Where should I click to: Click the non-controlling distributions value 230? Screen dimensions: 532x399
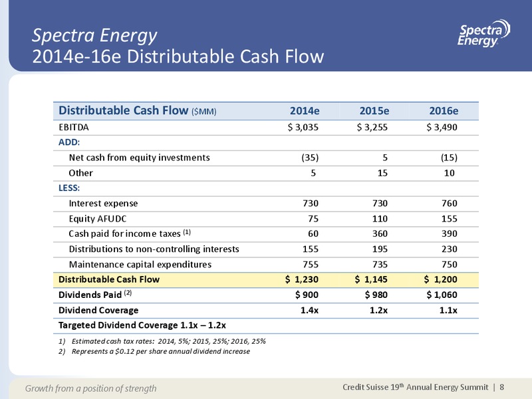click(x=450, y=249)
